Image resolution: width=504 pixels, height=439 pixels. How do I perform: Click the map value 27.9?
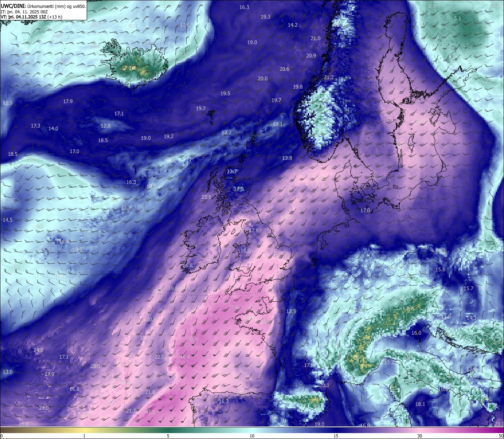click(49, 374)
